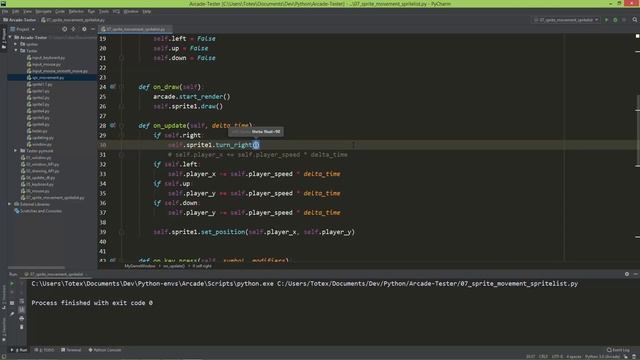The height and width of the screenshot is (360, 640).
Task: Click the trash clear-all icon in Run console
Action: pos(22,327)
